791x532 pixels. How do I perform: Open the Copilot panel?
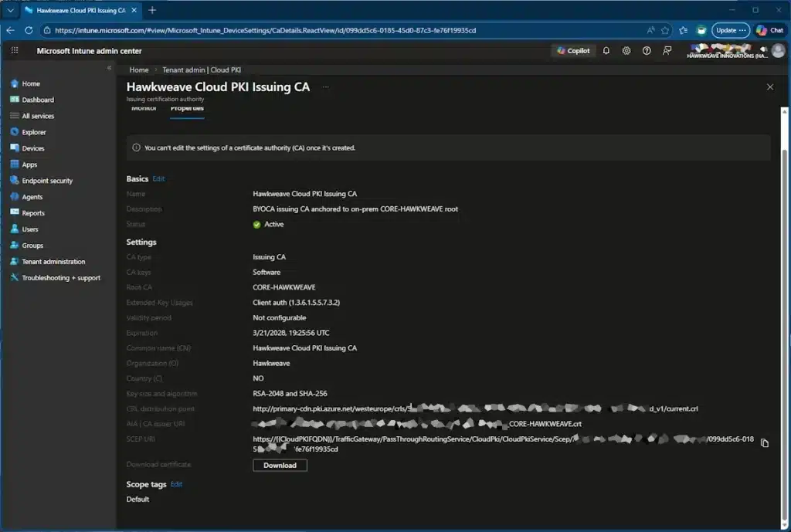click(x=573, y=51)
